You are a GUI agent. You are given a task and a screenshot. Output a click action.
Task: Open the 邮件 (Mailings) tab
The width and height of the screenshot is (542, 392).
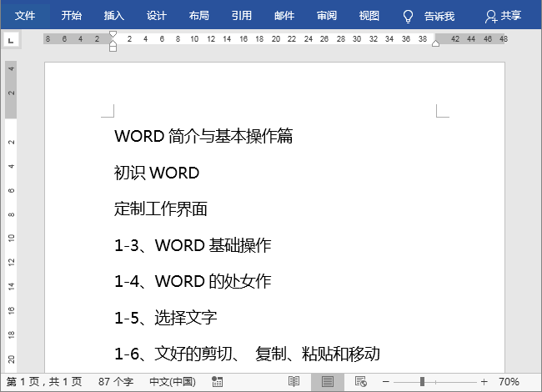click(x=284, y=16)
